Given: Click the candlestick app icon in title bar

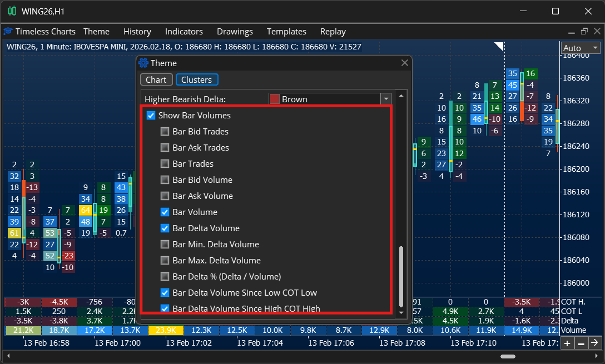Looking at the screenshot, I should pos(12,11).
